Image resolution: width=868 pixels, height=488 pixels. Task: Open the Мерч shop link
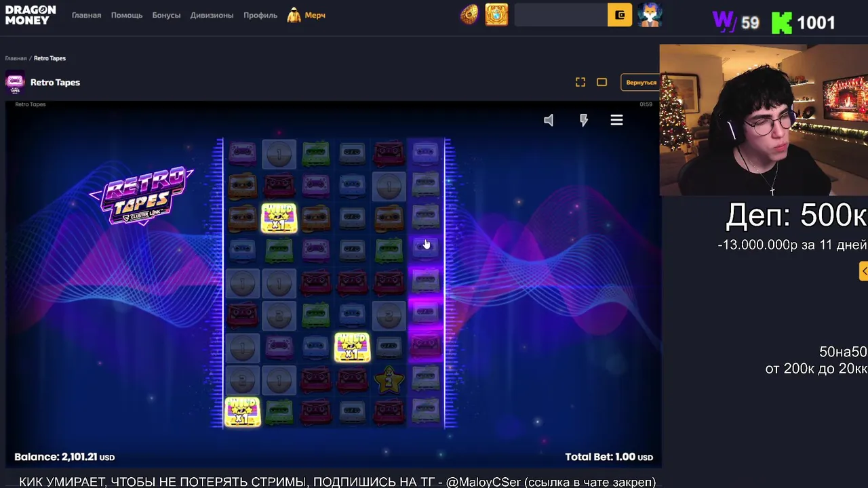[315, 15]
